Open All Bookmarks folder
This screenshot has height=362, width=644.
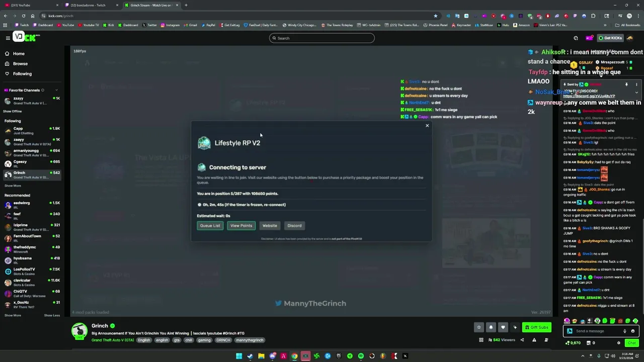pyautogui.click(x=628, y=25)
